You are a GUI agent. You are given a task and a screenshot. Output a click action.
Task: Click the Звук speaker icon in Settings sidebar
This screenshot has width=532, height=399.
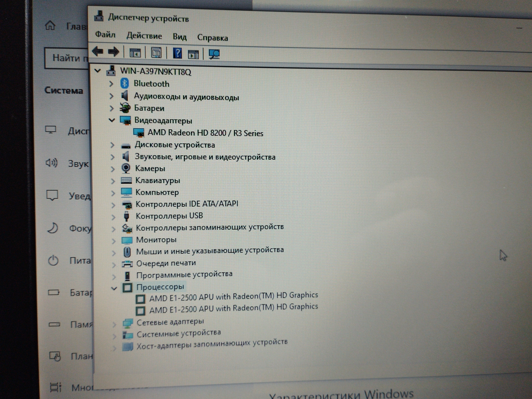click(x=52, y=163)
